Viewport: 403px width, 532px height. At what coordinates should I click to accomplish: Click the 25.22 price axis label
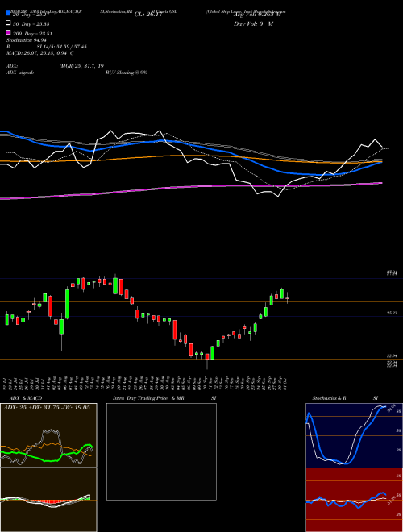pyautogui.click(x=392, y=314)
